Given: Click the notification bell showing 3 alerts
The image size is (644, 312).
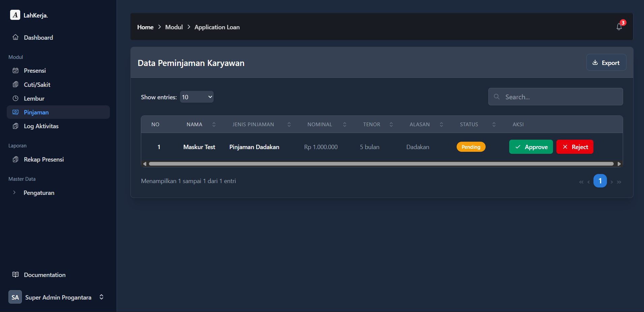Looking at the screenshot, I should point(619,27).
